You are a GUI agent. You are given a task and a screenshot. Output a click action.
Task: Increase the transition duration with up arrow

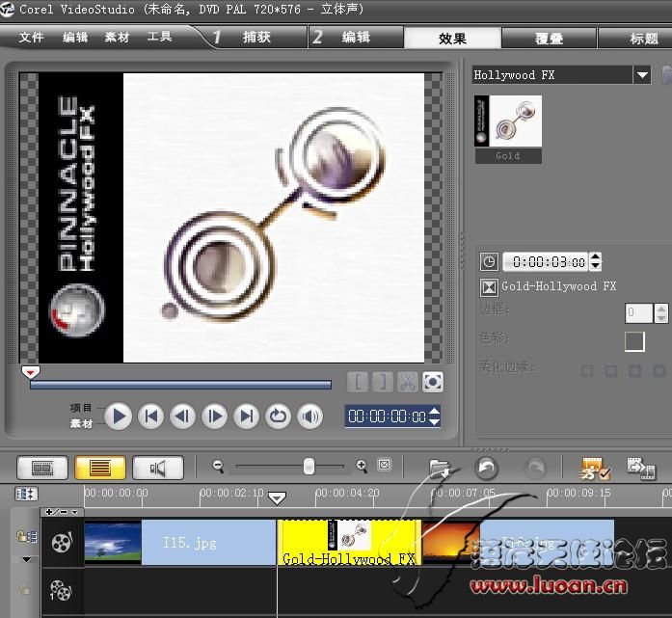595,257
